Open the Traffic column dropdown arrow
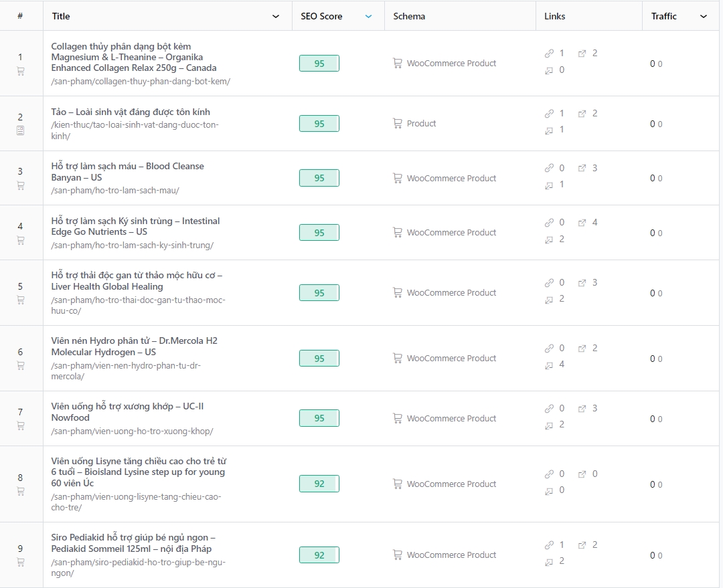Viewport: 723px width, 588px height. tap(704, 16)
